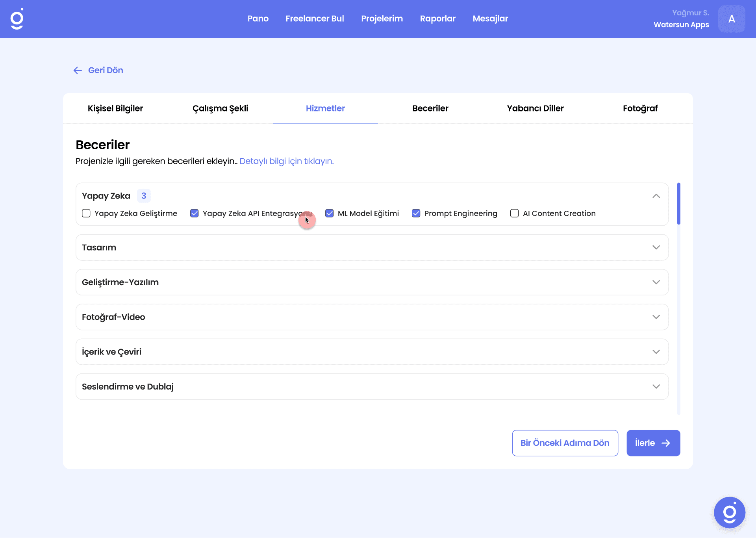Expand Seslendirme ve Dublaj section
The height and width of the screenshot is (538, 756).
[x=656, y=386]
